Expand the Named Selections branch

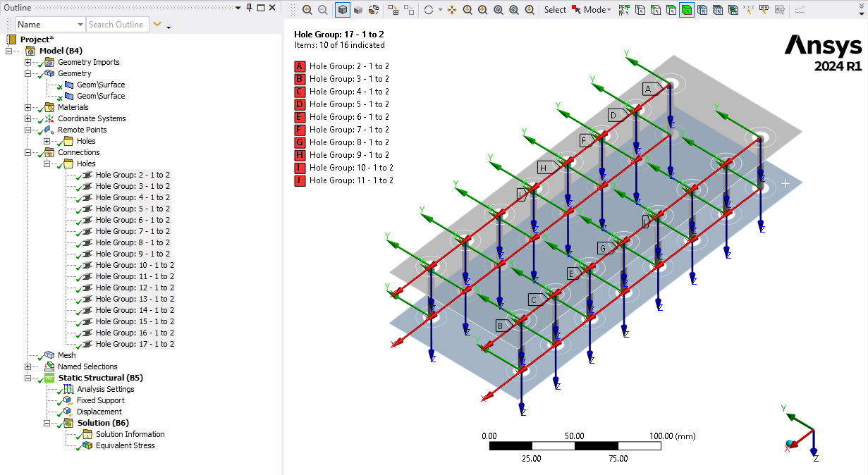[x=27, y=366]
